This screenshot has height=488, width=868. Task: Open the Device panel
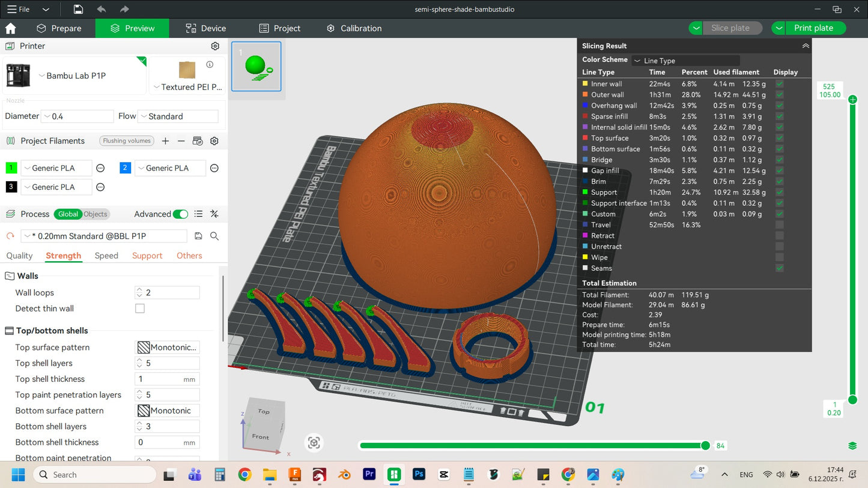pyautogui.click(x=205, y=28)
